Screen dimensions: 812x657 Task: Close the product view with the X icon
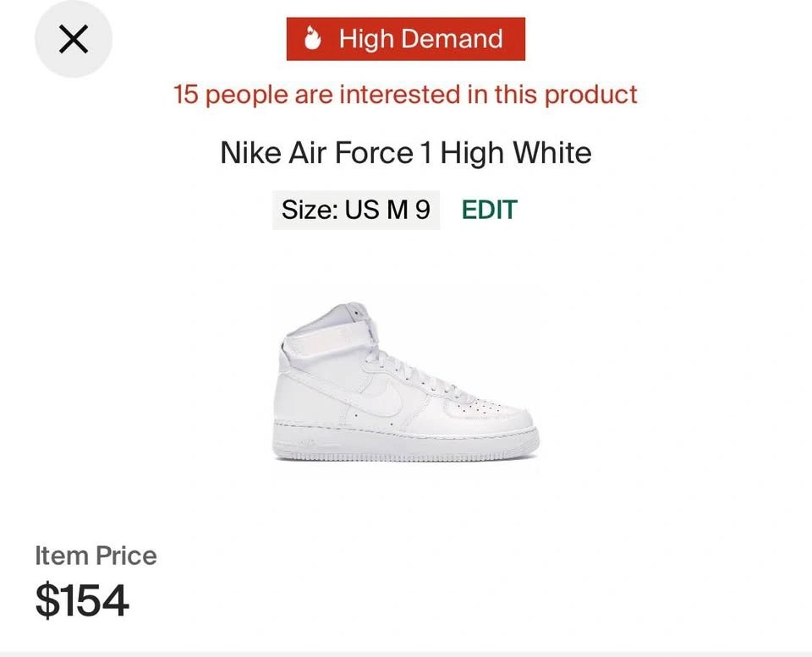pos(74,39)
